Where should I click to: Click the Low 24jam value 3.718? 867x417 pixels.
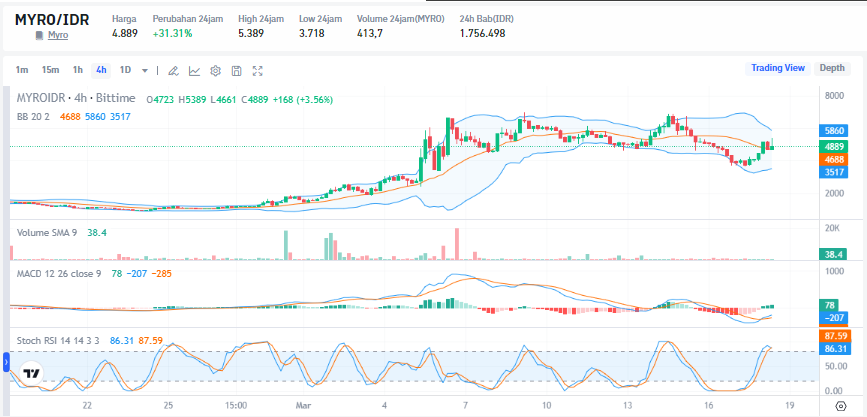point(312,33)
